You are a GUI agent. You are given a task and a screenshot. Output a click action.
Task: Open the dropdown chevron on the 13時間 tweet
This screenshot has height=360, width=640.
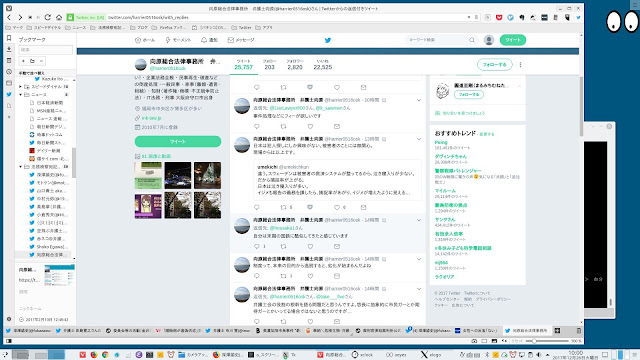coord(419,139)
